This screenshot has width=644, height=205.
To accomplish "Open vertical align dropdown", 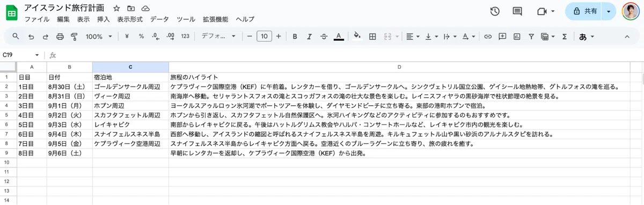I will [431, 36].
